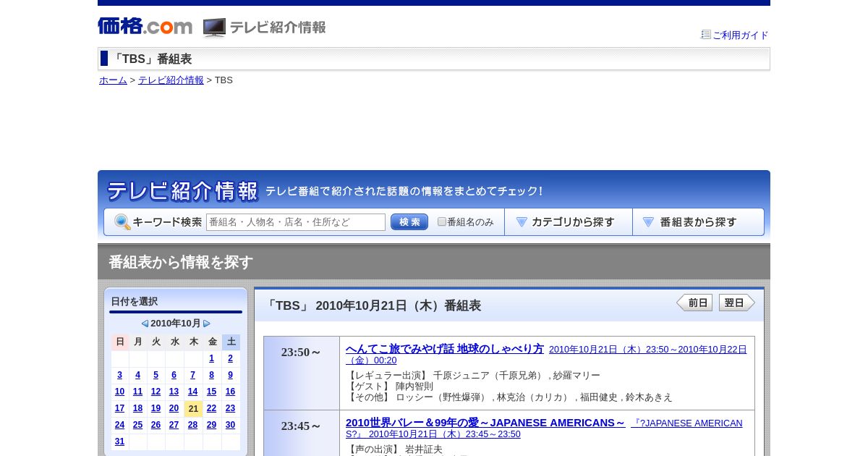Select October 26 in calendar

click(156, 425)
